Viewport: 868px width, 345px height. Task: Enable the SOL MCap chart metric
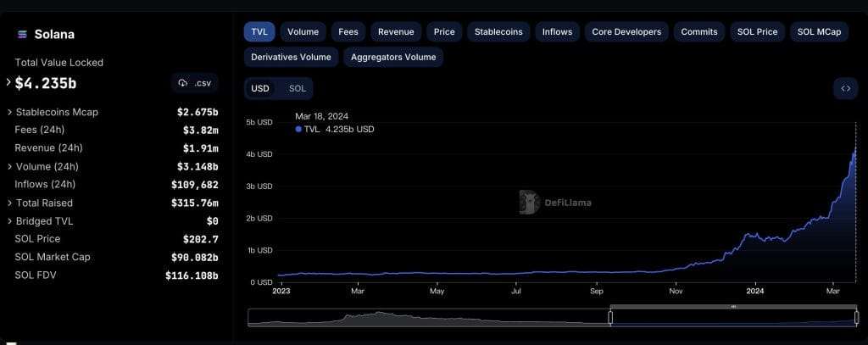819,32
